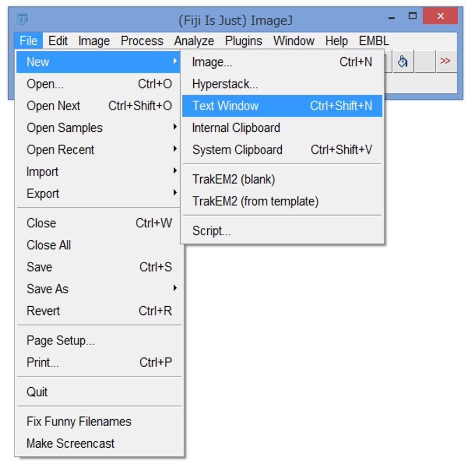The width and height of the screenshot is (476, 465).
Task: Open the Window menu
Action: click(294, 41)
